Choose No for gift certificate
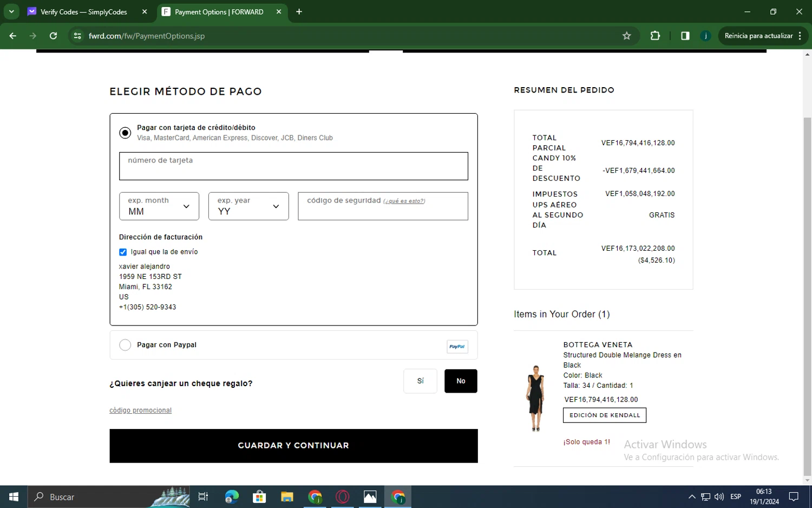 (x=461, y=381)
